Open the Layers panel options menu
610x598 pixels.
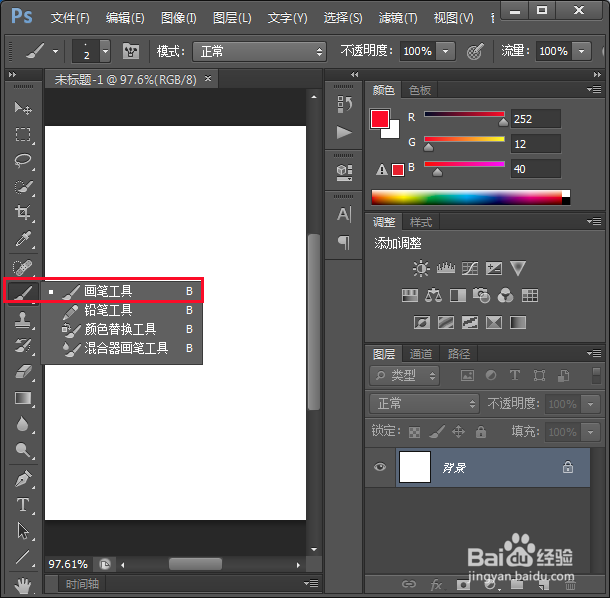pos(594,353)
